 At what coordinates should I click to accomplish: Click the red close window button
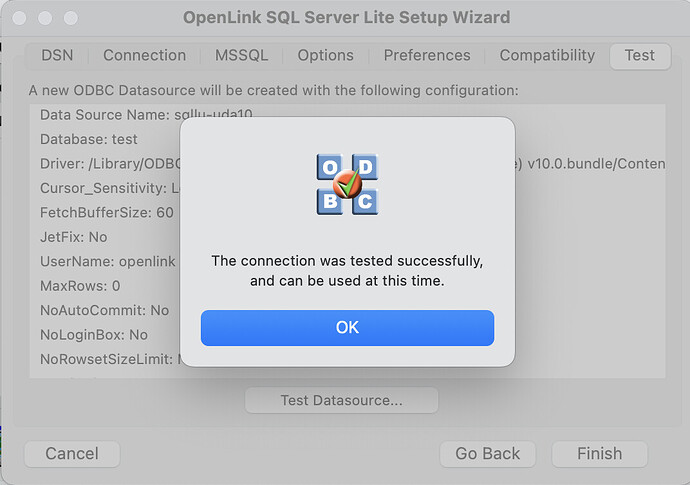click(21, 18)
